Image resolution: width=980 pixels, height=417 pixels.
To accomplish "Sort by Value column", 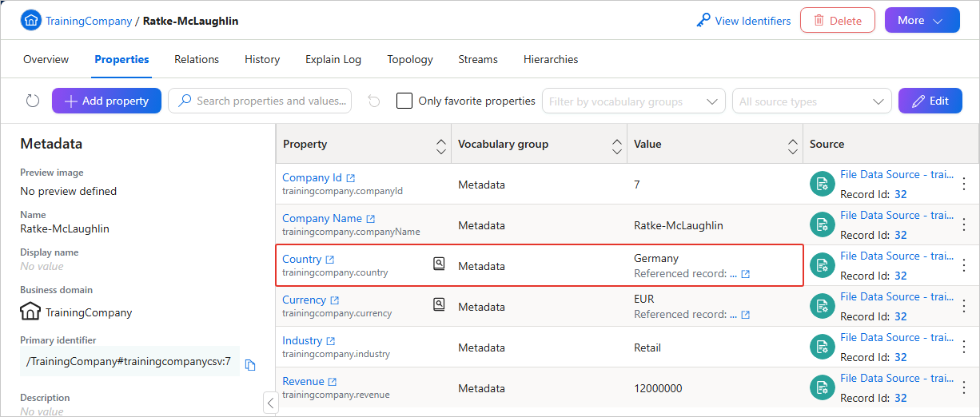I will [792, 145].
